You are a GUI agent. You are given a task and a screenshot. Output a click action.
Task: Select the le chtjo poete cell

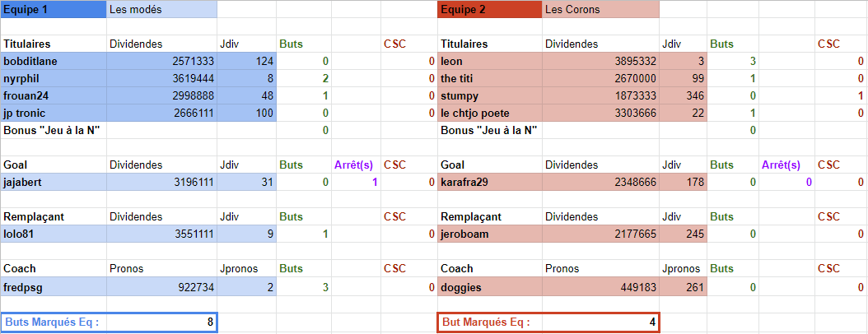[x=490, y=113]
